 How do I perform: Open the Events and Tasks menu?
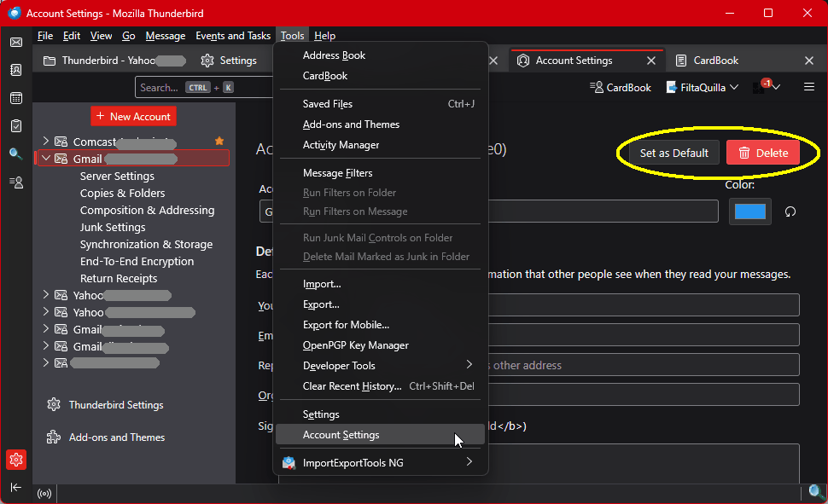(233, 35)
